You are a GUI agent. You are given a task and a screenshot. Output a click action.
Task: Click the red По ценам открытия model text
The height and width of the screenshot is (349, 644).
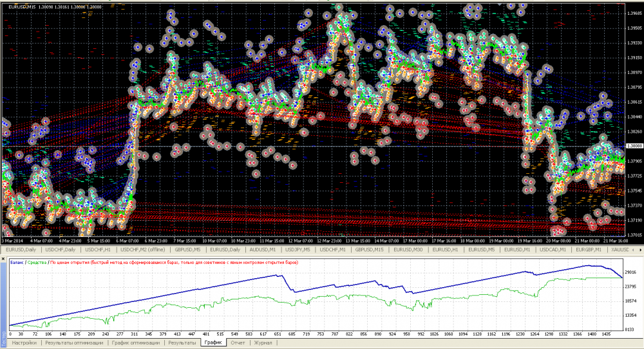tap(174, 262)
